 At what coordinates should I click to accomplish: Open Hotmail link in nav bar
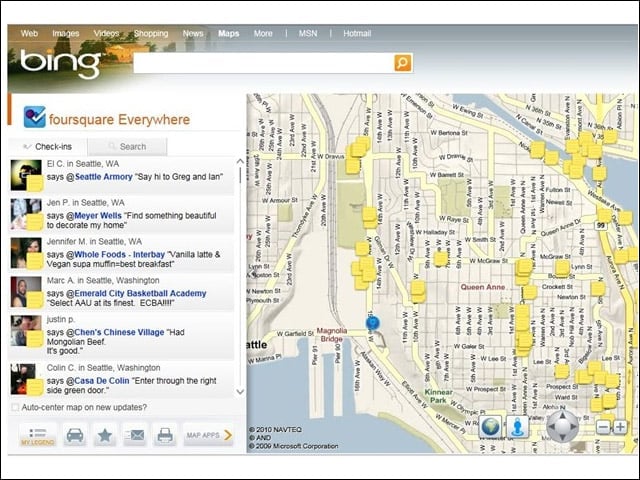(357, 33)
